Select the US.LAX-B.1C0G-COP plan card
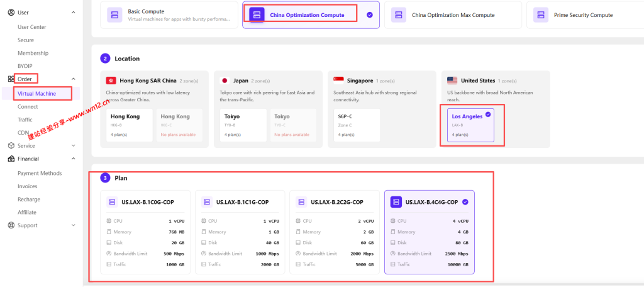The width and height of the screenshot is (644, 287). point(145,232)
